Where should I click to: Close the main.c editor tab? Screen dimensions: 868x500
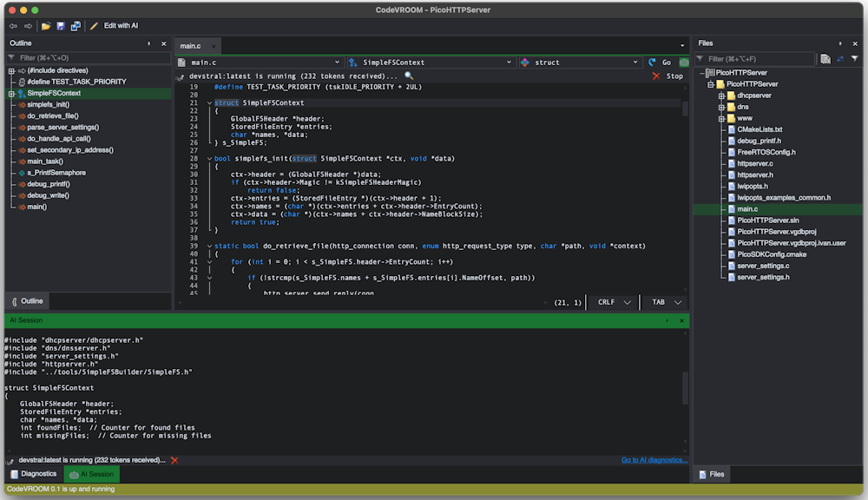(214, 46)
